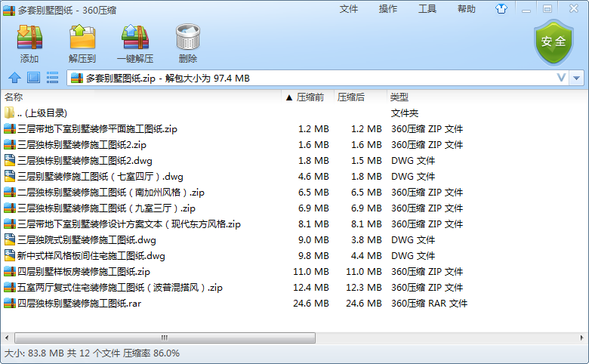Click icon of 波普混搭风 zip file
The height and width of the screenshot is (364, 589).
(x=10, y=288)
